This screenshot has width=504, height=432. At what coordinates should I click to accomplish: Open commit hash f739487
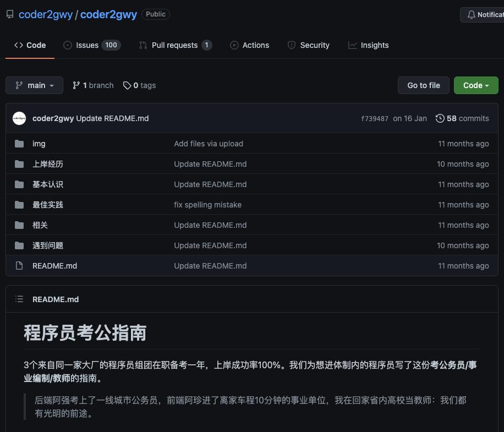point(375,119)
